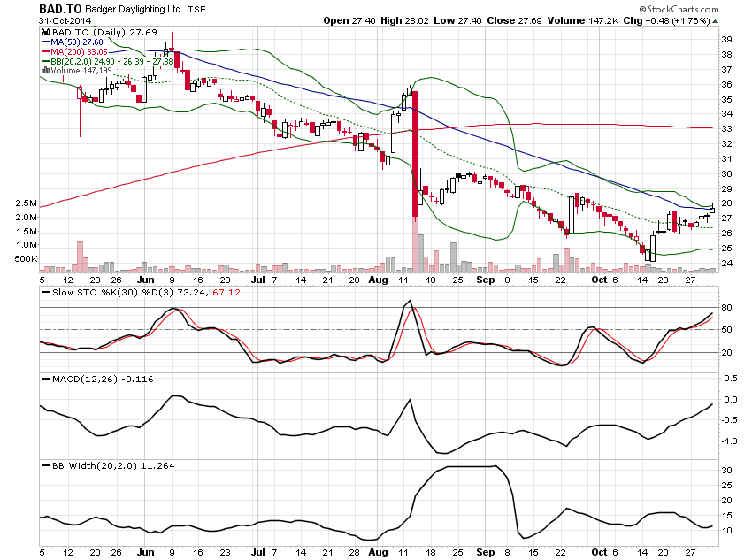Click the BAD.TO ticker symbol title
Image resolution: width=752 pixels, height=560 pixels.
[60, 9]
